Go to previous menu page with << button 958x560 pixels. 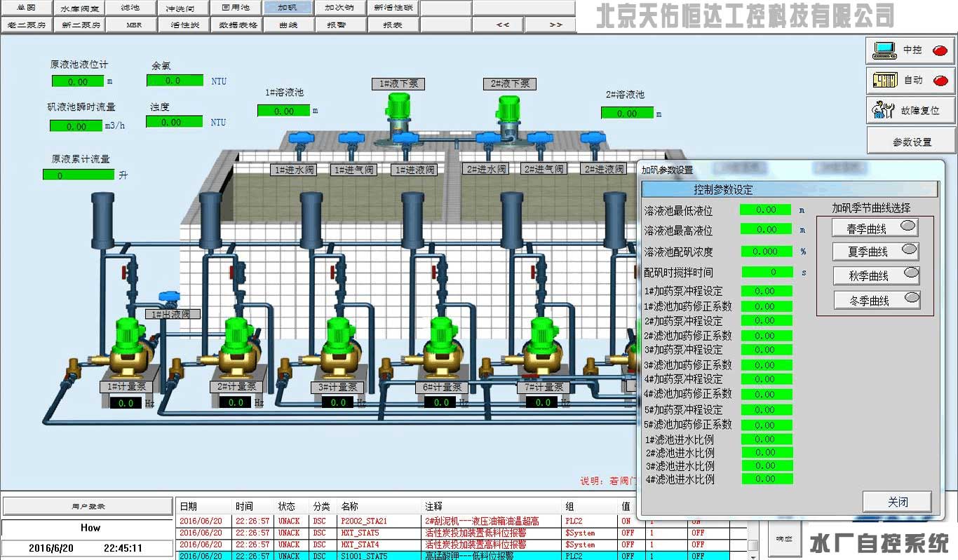click(x=503, y=25)
